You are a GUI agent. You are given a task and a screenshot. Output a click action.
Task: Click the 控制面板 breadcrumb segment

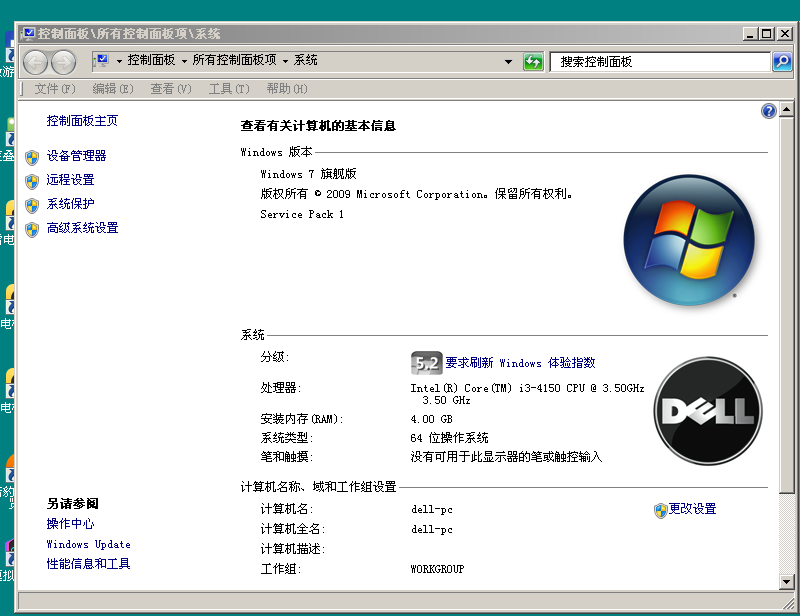(151, 60)
